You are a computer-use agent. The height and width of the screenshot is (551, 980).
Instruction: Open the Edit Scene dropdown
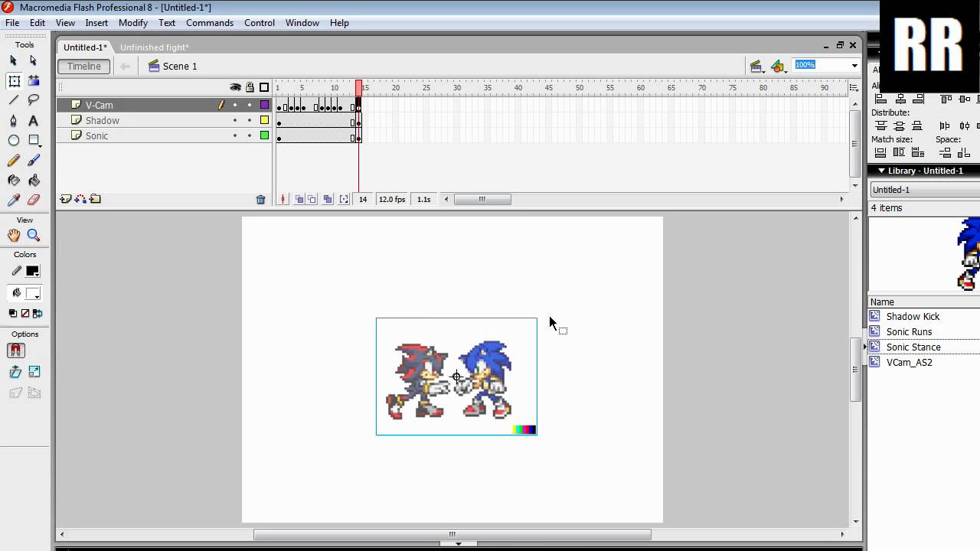(756, 67)
